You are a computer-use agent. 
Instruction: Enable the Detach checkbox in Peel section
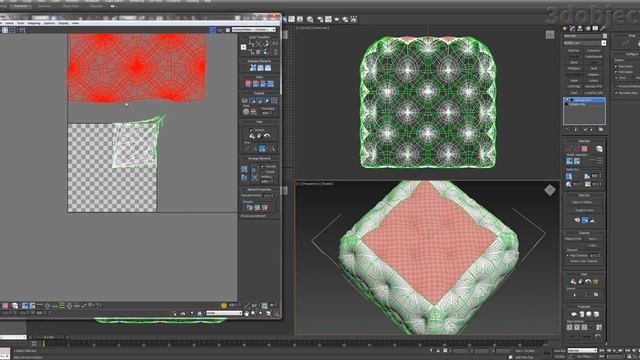coord(251,130)
